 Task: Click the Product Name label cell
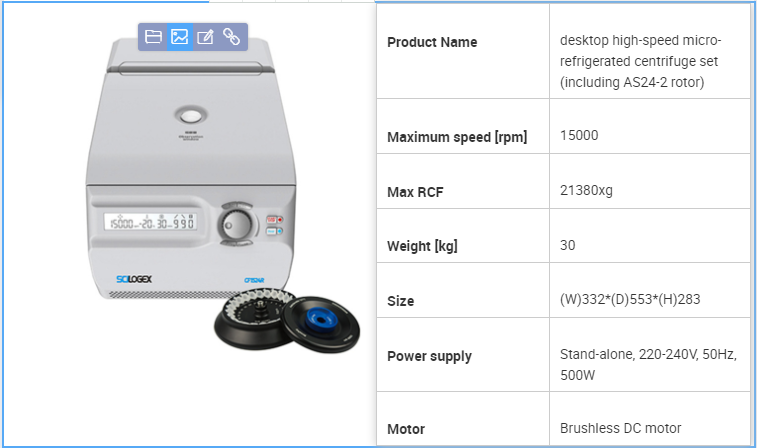[463, 51]
